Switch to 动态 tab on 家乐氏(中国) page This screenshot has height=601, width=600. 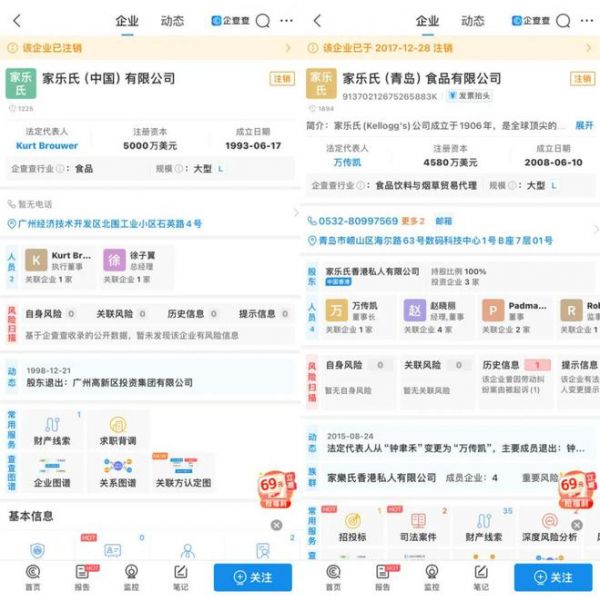point(172,21)
